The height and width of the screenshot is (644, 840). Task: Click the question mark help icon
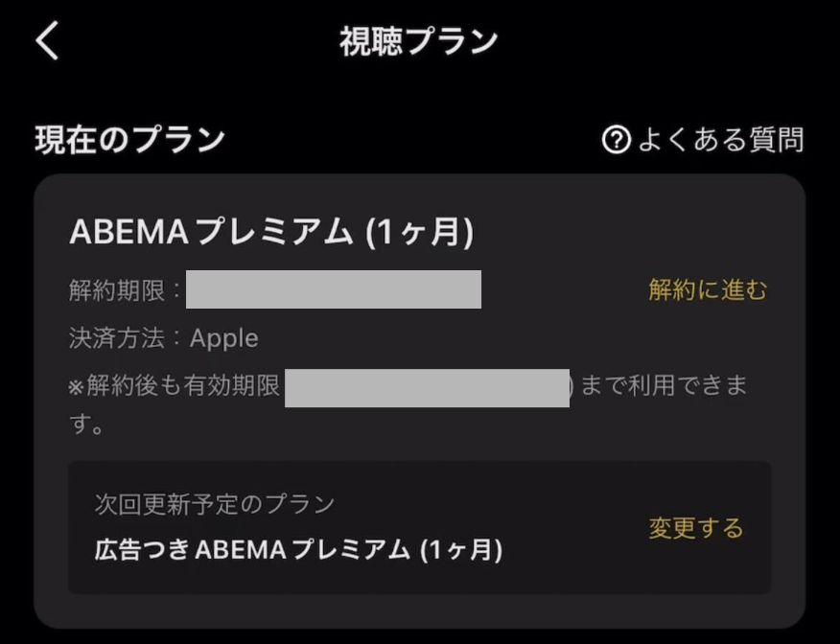[615, 141]
